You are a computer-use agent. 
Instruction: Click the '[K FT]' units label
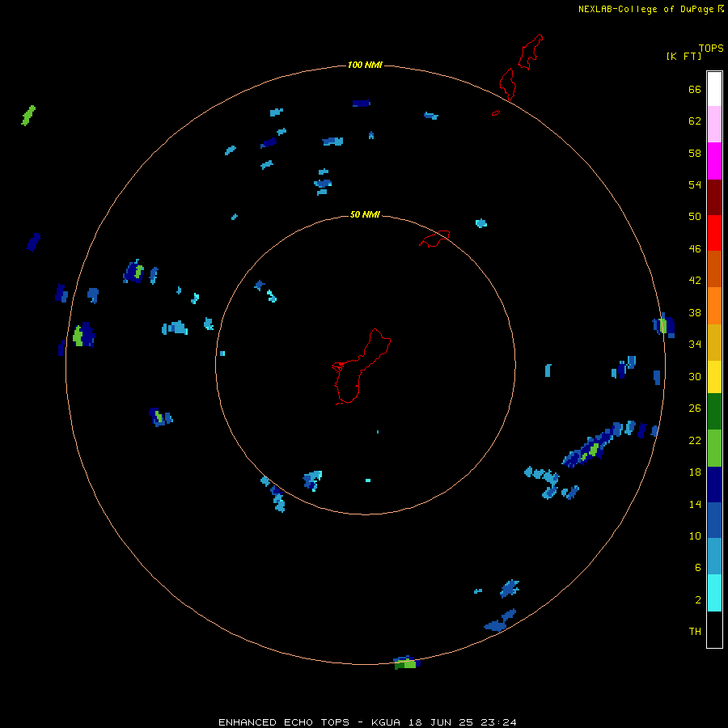(684, 56)
